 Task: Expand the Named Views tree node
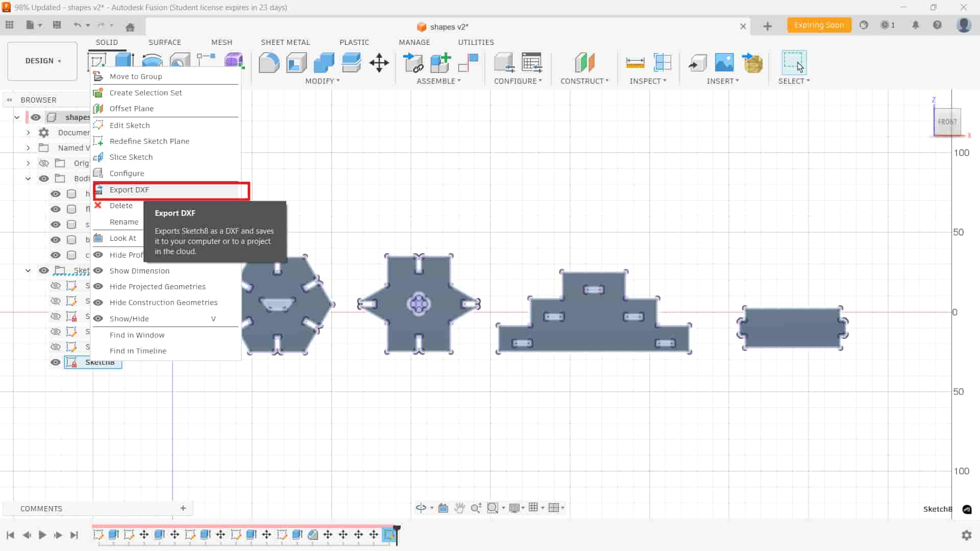[x=28, y=148]
